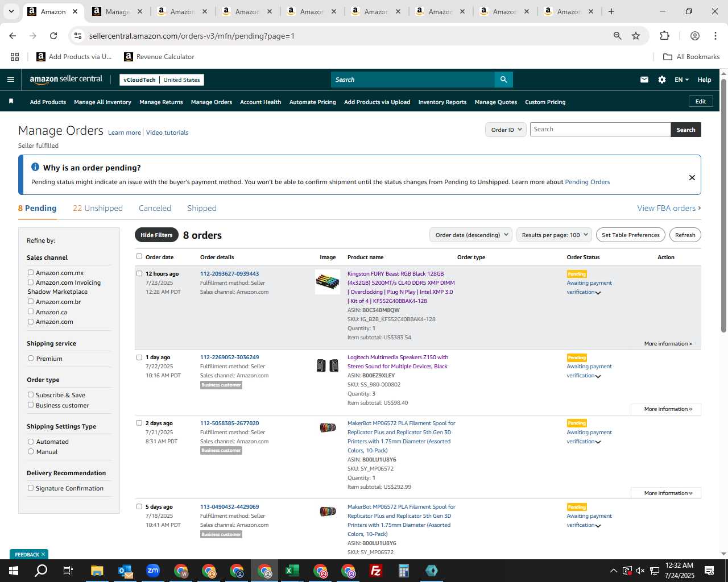Check the Amazon.com sales channel filter
Screen dimensions: 728x582
point(31,321)
